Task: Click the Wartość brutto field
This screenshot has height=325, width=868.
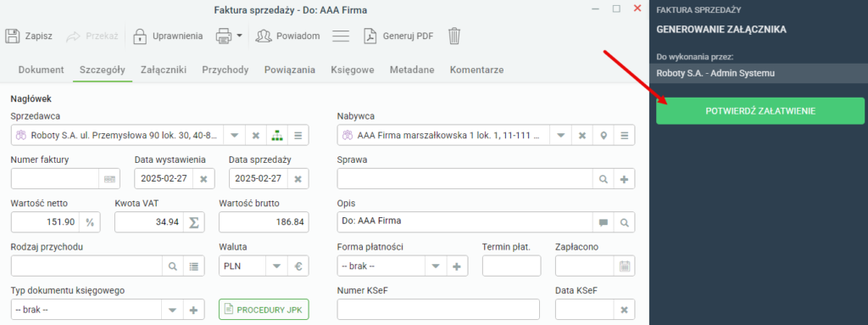Action: point(264,222)
